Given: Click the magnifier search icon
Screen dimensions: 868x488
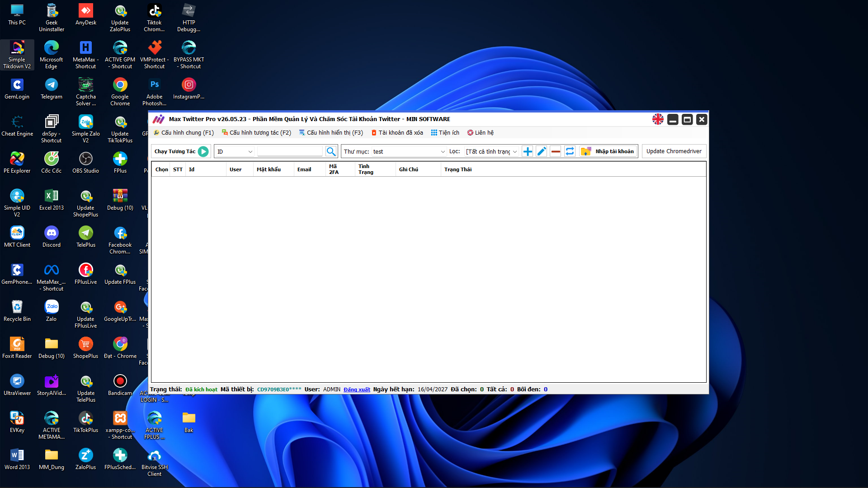Looking at the screenshot, I should pyautogui.click(x=331, y=152).
